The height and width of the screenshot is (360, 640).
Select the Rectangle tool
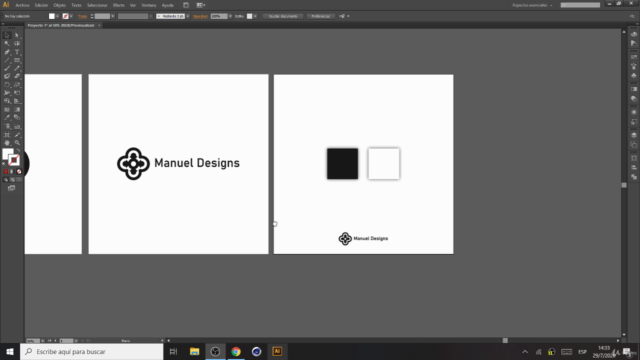(17, 60)
